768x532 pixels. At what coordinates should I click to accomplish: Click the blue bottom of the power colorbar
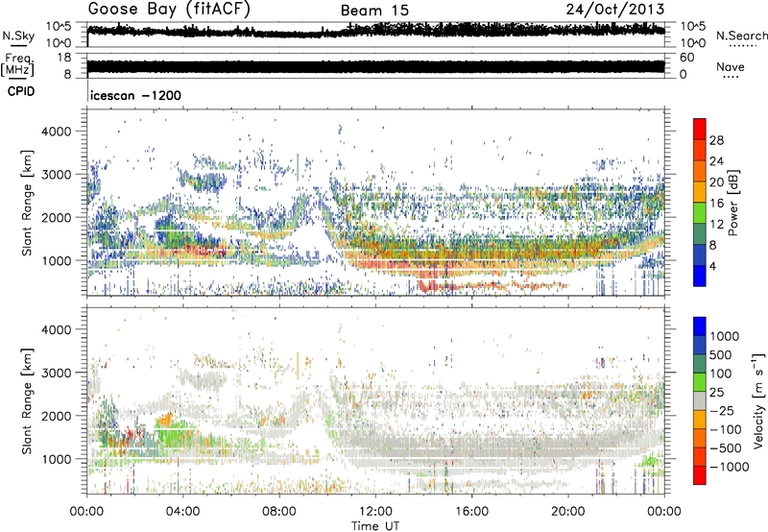(700, 276)
